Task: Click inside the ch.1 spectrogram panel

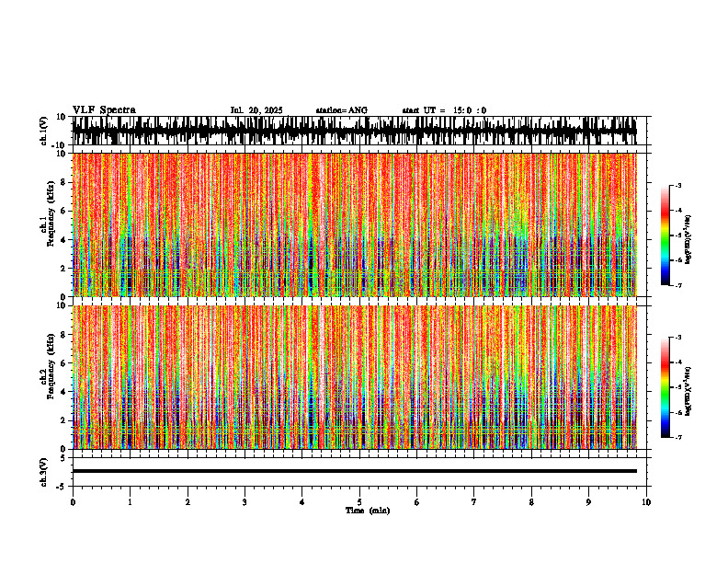Action: click(x=354, y=224)
